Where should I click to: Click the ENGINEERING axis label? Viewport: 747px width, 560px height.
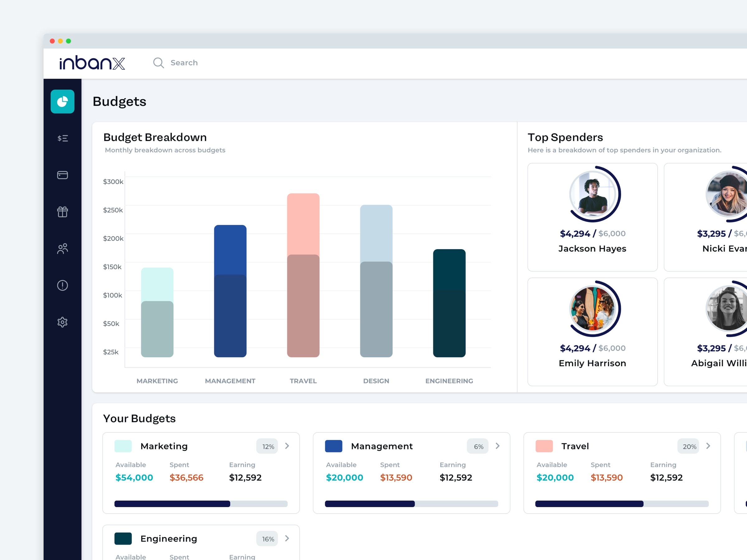pos(449,381)
